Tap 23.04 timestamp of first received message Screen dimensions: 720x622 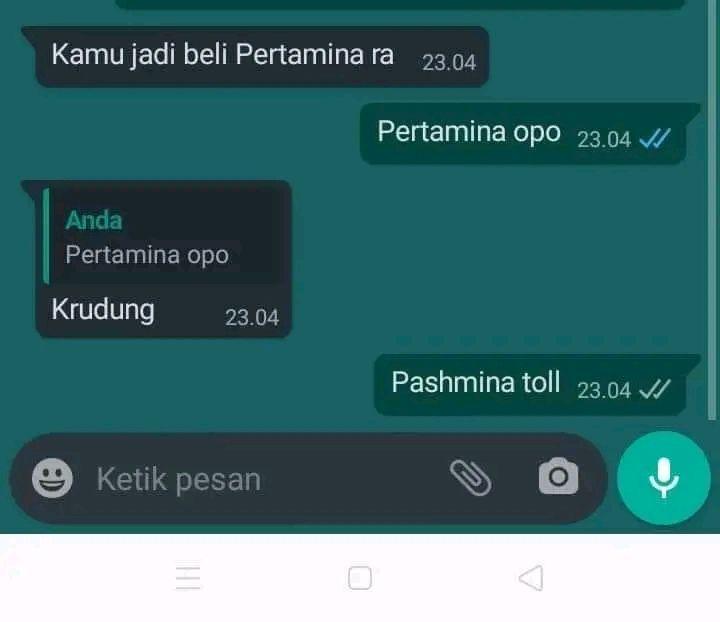coord(449,63)
